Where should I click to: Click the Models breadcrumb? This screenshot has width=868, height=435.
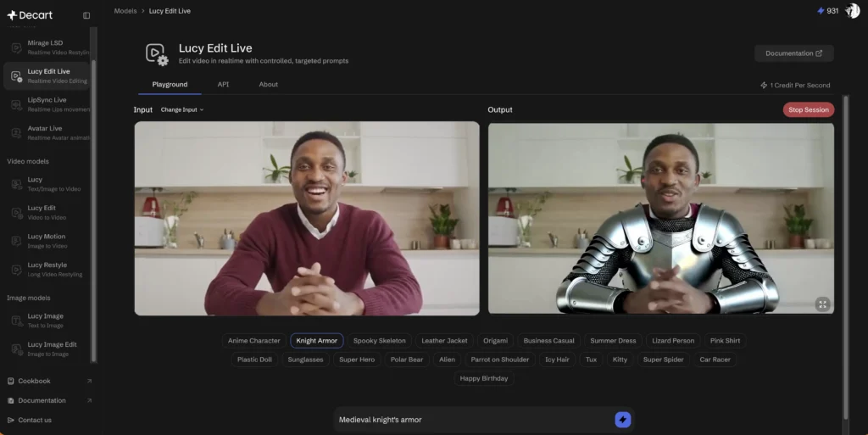tap(125, 11)
